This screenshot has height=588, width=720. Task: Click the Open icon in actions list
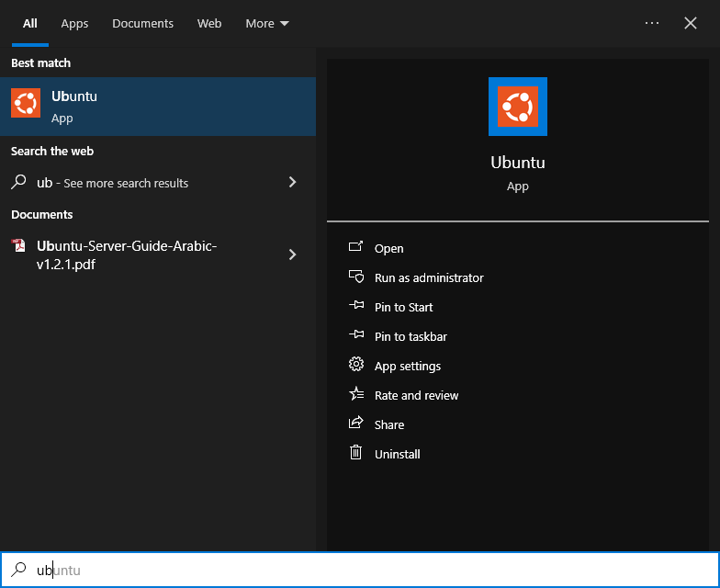356,247
